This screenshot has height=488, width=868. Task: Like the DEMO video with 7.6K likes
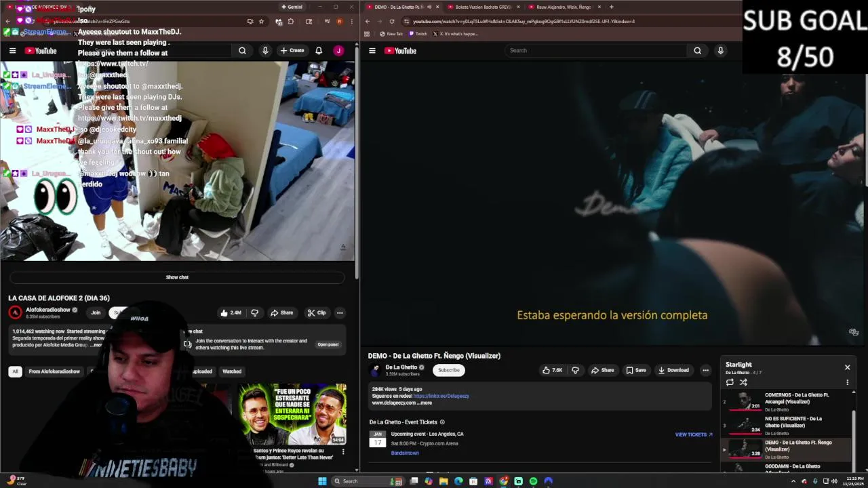(x=552, y=370)
